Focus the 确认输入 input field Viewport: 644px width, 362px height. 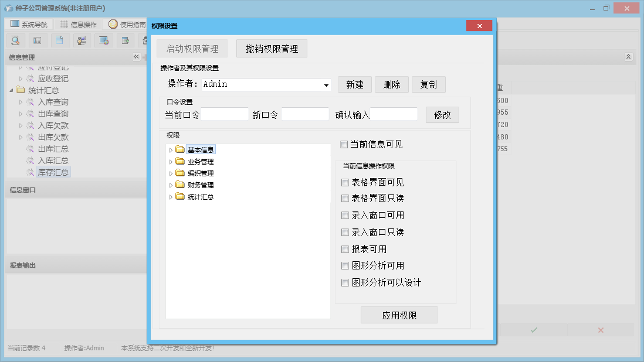coord(394,114)
